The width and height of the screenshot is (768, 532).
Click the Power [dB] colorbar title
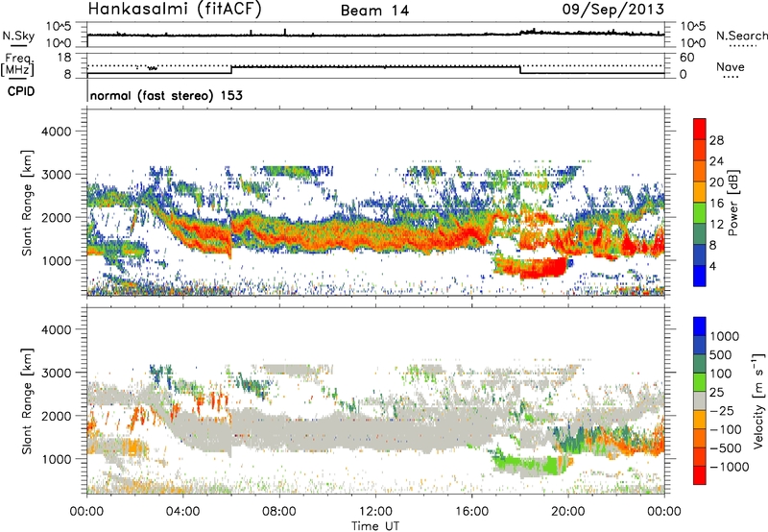tap(732, 203)
